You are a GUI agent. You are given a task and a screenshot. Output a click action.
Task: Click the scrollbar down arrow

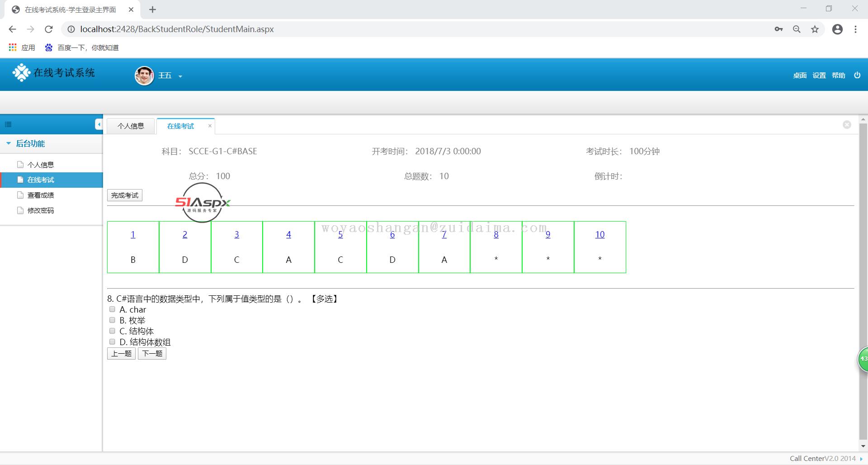click(863, 446)
